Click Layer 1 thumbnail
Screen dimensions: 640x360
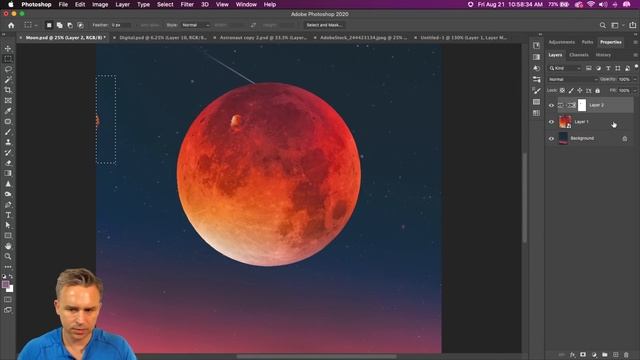565,122
